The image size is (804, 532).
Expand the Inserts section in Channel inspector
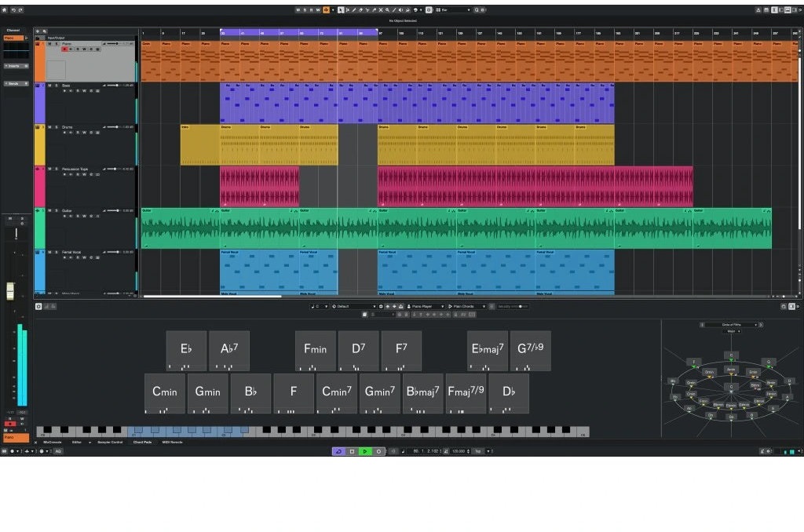click(16, 66)
